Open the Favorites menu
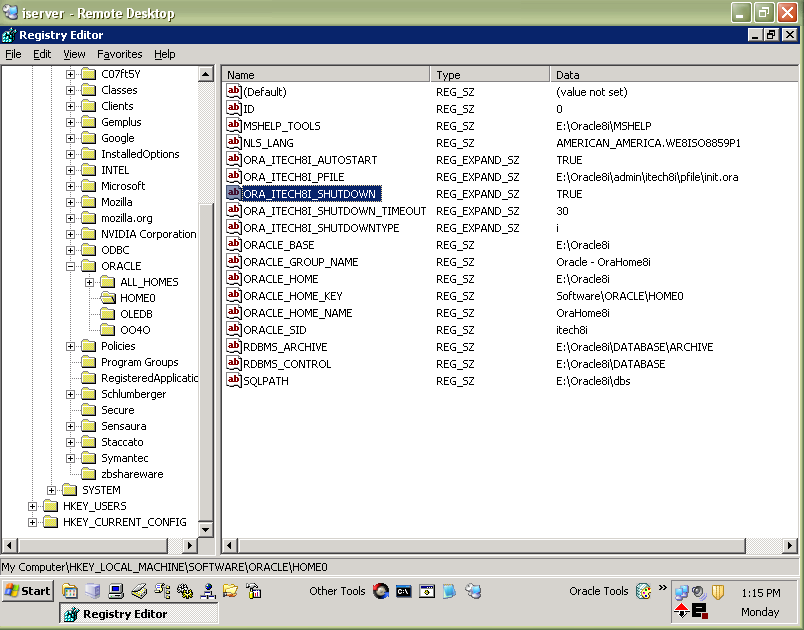The width and height of the screenshot is (804, 630). click(119, 54)
